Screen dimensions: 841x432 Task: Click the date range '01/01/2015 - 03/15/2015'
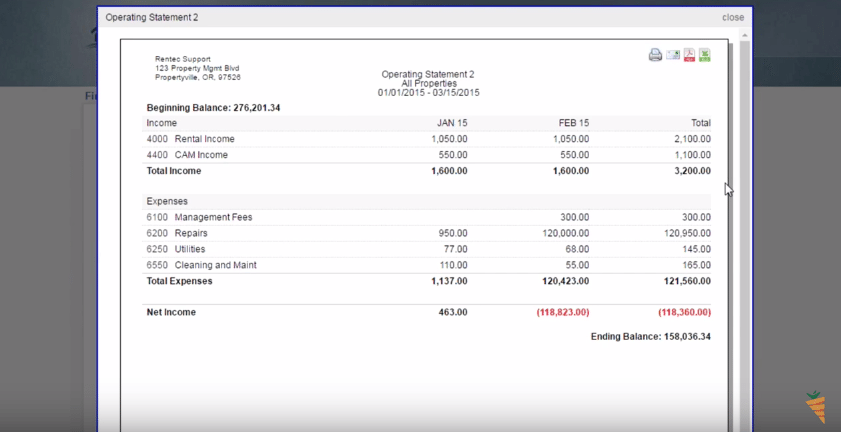pos(429,93)
